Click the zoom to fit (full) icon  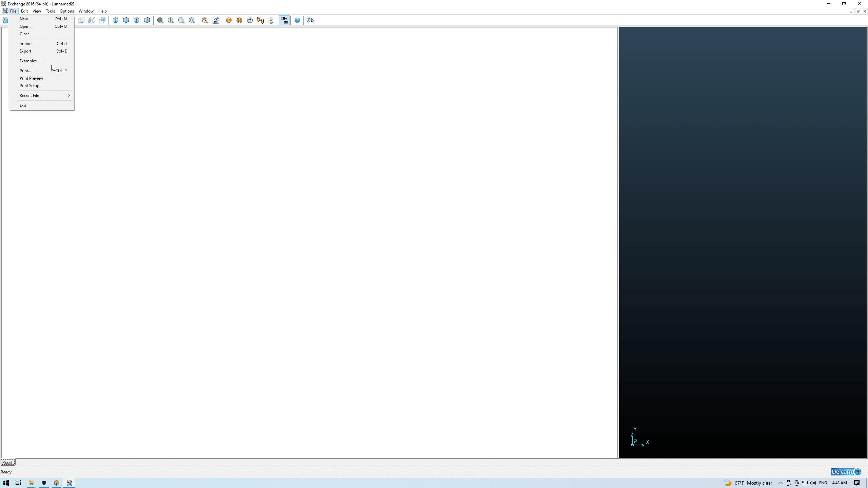tap(160, 20)
